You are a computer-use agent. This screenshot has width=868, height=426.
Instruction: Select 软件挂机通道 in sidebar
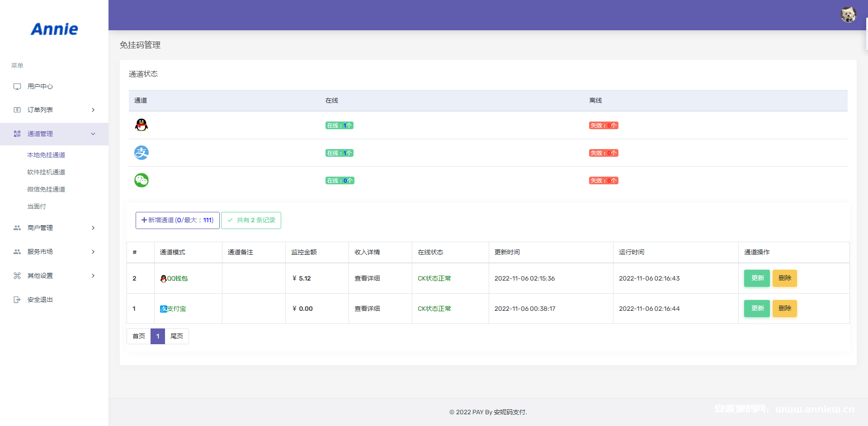[46, 172]
